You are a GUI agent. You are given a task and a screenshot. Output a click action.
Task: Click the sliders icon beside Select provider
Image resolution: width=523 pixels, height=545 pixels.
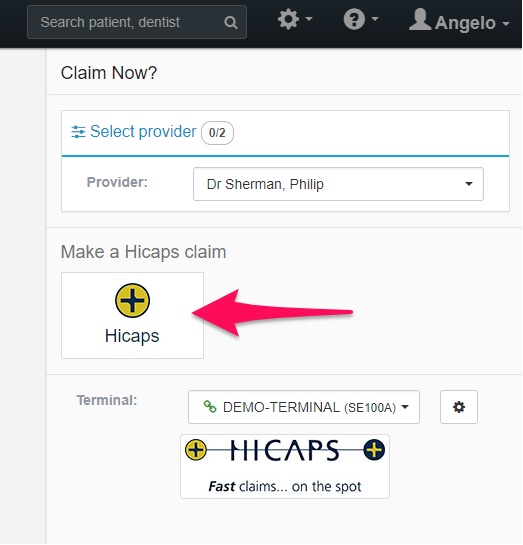(78, 132)
